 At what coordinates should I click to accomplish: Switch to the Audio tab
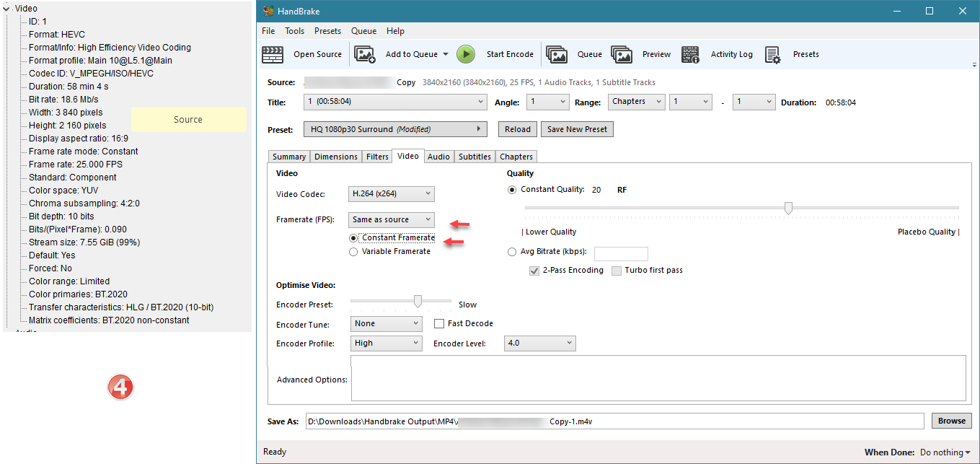438,157
